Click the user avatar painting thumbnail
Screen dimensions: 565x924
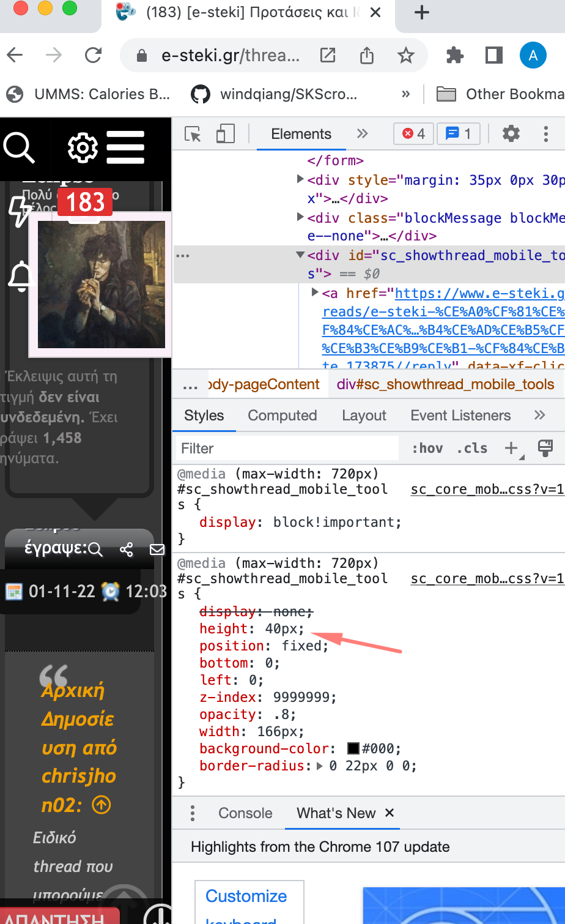[102, 285]
